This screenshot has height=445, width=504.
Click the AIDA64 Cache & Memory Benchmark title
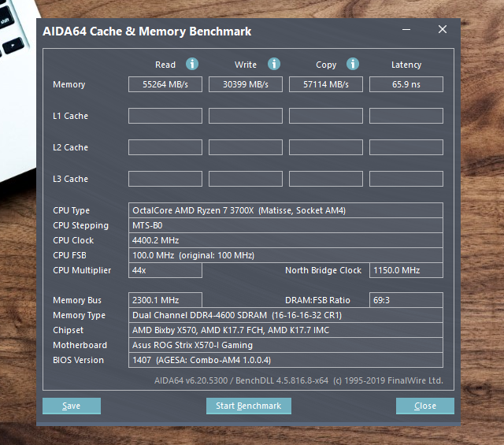[x=147, y=32]
